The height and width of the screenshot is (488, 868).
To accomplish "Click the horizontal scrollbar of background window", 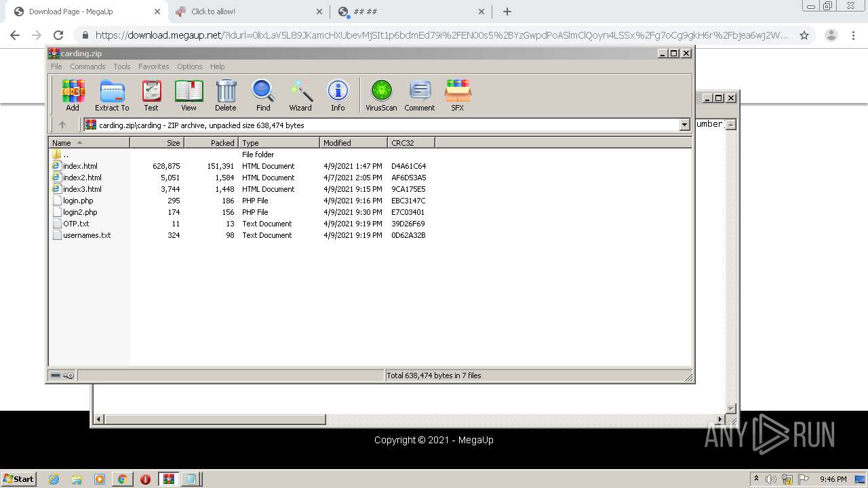I will coord(215,420).
